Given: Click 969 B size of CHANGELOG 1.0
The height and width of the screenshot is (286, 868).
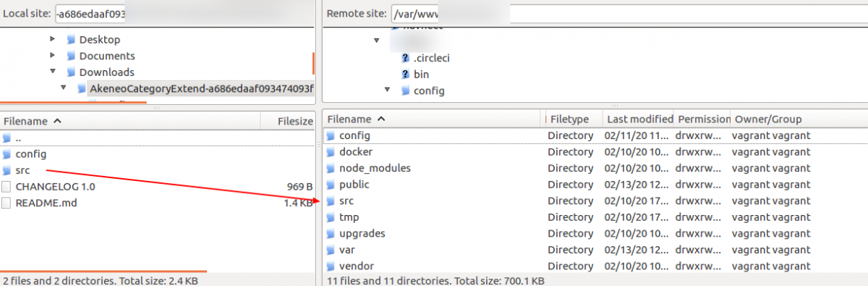Looking at the screenshot, I should (x=299, y=187).
